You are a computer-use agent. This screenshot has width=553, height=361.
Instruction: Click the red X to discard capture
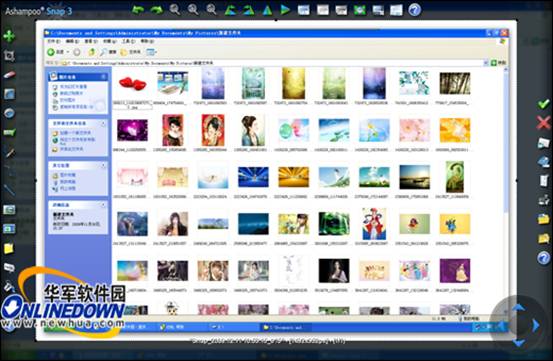[x=543, y=123]
